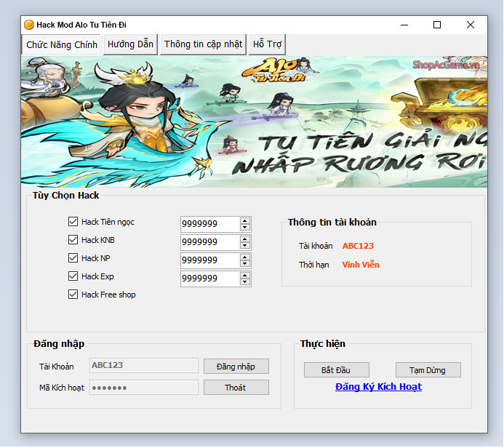Screen dimensions: 504x448
Task: Switch to the Chức Năng Chính tab
Action: click(61, 44)
